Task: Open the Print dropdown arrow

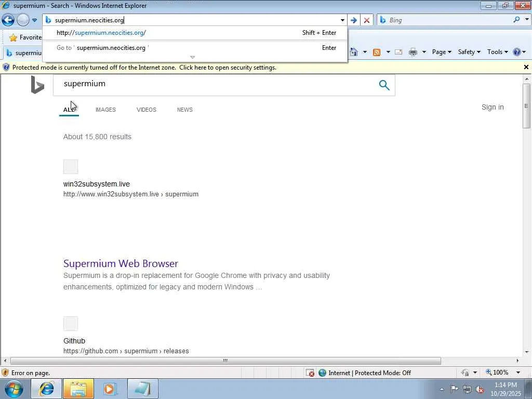Action: coord(424,52)
